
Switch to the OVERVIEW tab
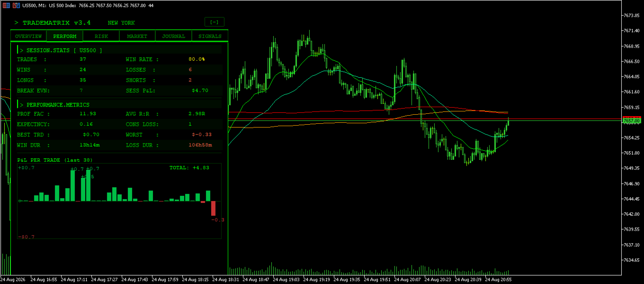point(28,36)
